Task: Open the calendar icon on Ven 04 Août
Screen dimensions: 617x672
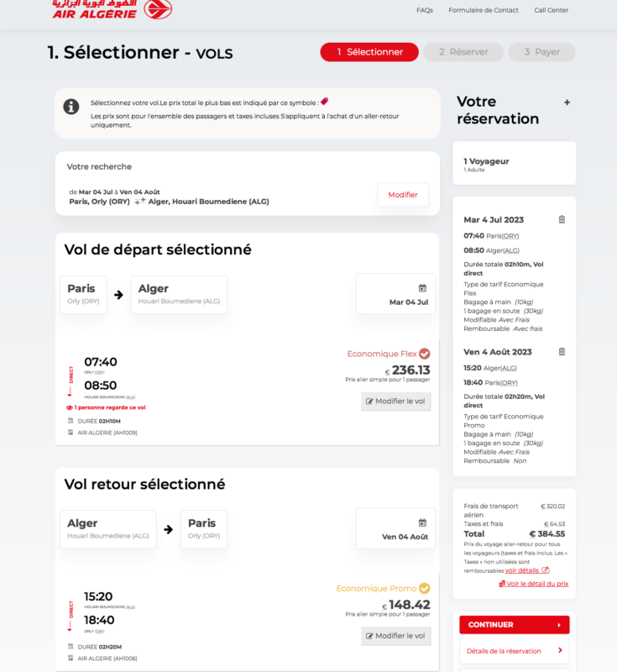Action: pos(422,522)
